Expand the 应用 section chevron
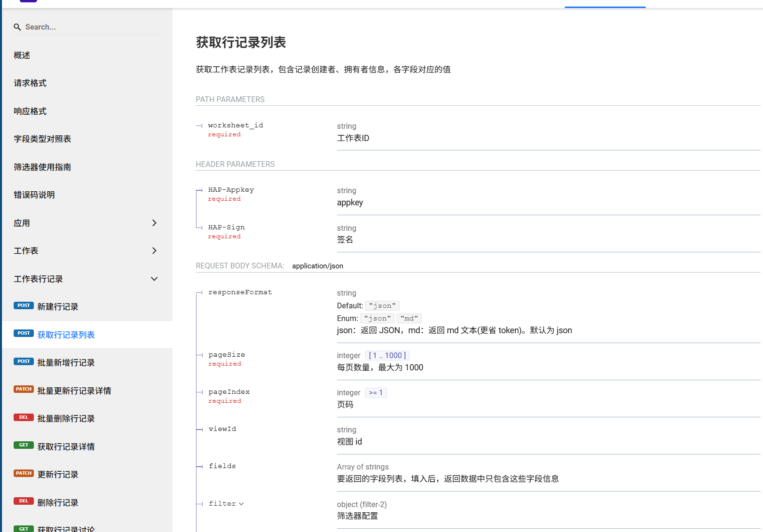 [154, 223]
